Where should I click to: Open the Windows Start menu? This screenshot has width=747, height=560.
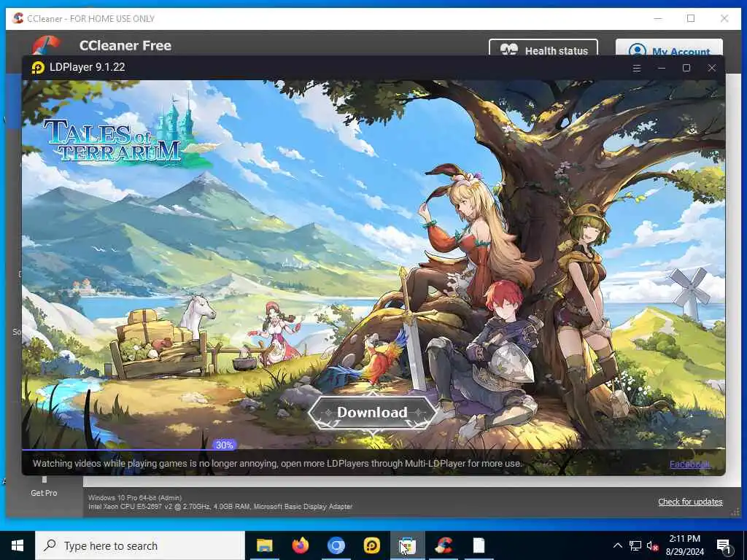18,545
